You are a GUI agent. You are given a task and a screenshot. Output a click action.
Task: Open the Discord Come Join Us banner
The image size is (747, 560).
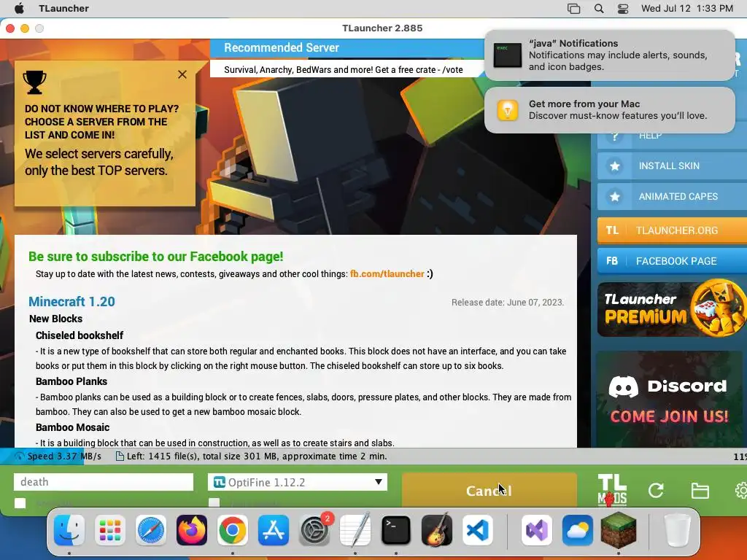[x=670, y=399]
